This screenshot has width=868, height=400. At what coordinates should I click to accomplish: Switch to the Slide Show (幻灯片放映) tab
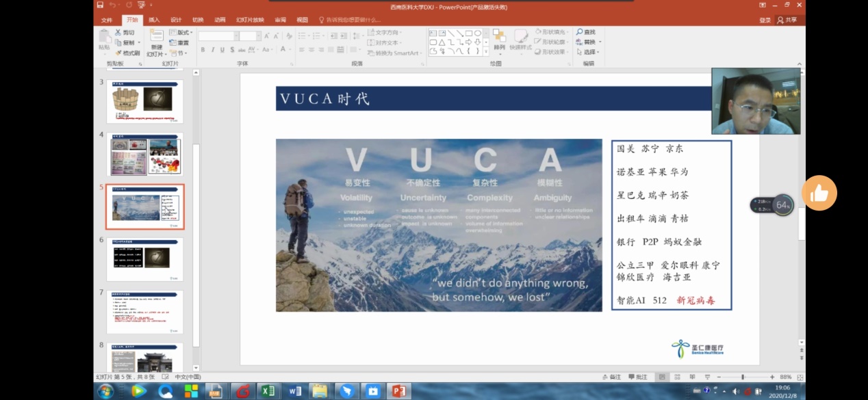click(250, 20)
